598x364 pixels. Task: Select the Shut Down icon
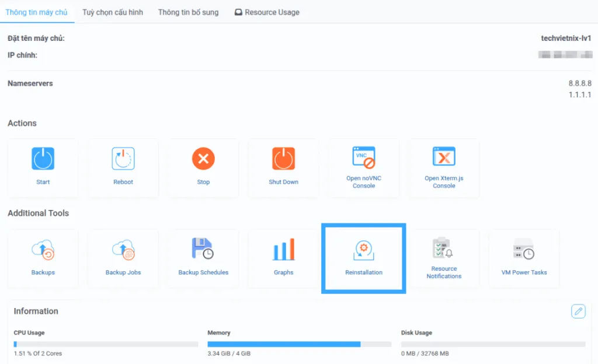[x=283, y=158]
